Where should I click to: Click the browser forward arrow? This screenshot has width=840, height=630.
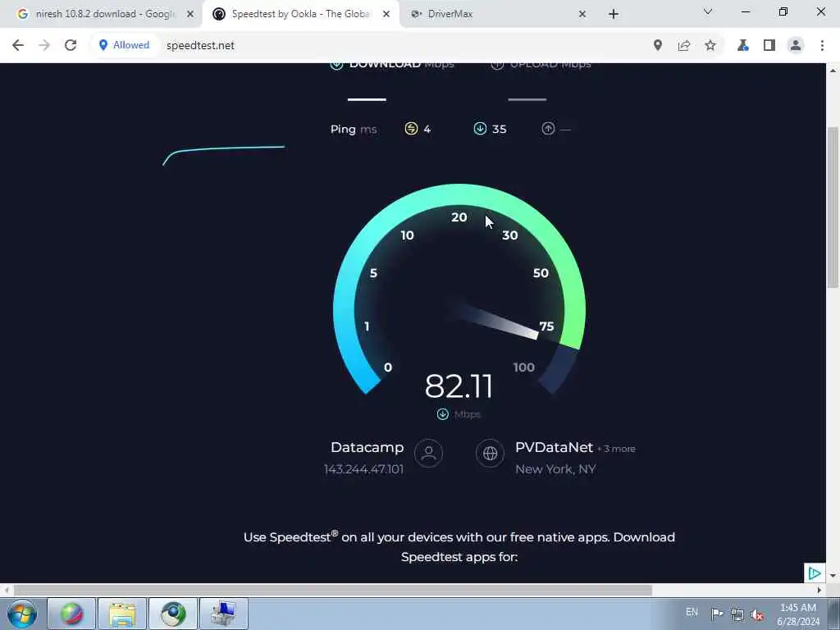(x=44, y=46)
